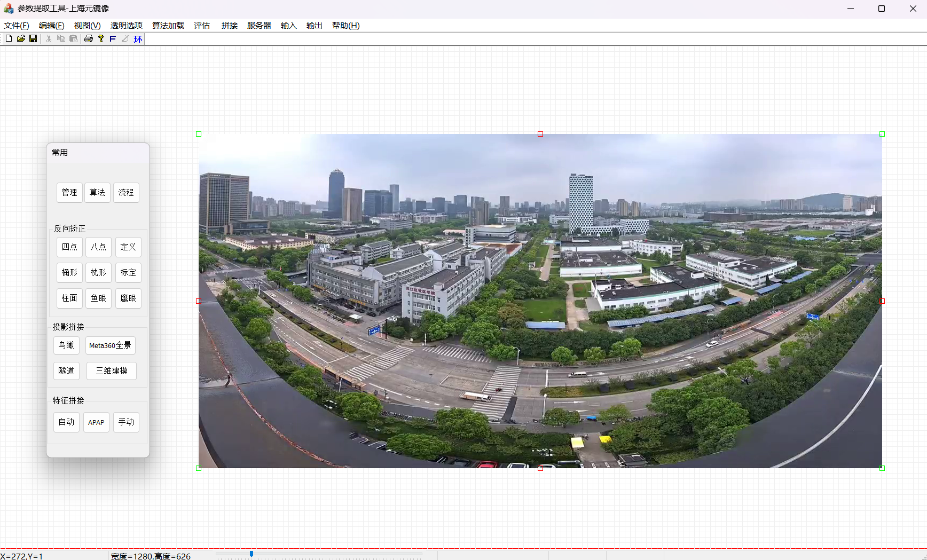Click the top-center red edge handle
This screenshot has height=560, width=927.
tap(540, 134)
